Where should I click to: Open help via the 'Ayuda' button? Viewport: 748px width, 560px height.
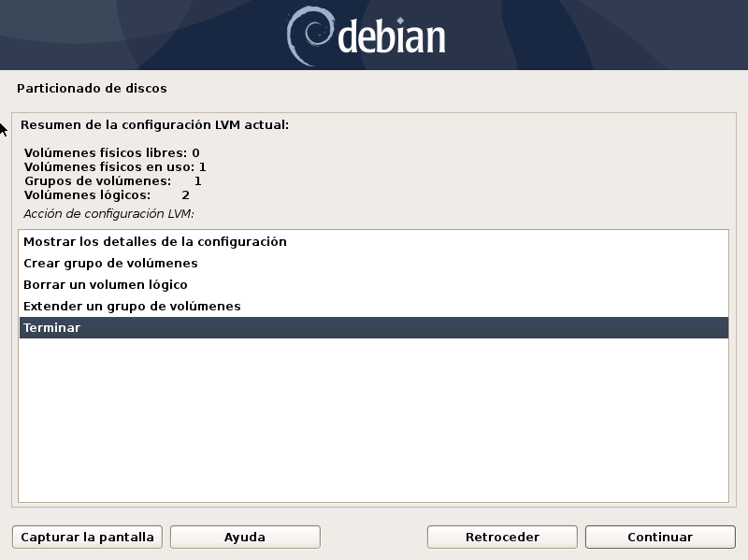coord(245,537)
